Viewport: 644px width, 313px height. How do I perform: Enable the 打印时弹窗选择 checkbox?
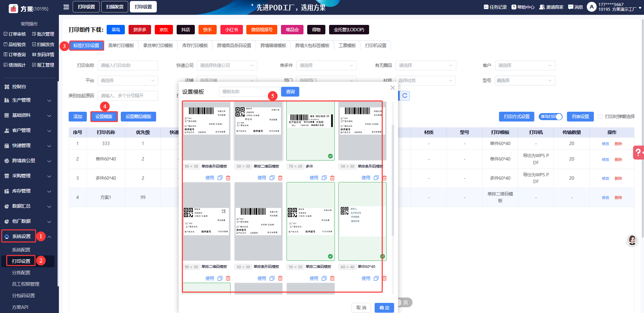[600, 116]
